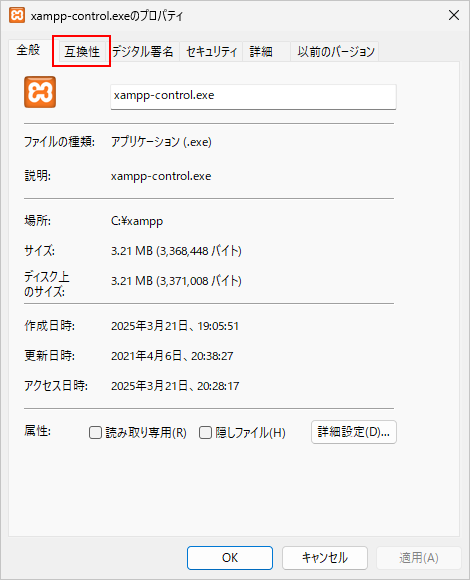This screenshot has height=580, width=470.
Task: Select the location text C:¥xampp
Action: coord(137,221)
